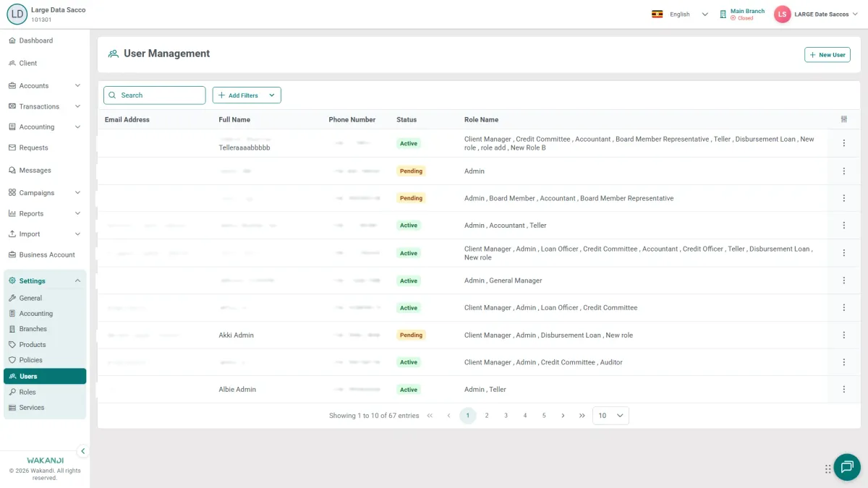
Task: Sort by Full Name column header
Action: [x=234, y=119]
